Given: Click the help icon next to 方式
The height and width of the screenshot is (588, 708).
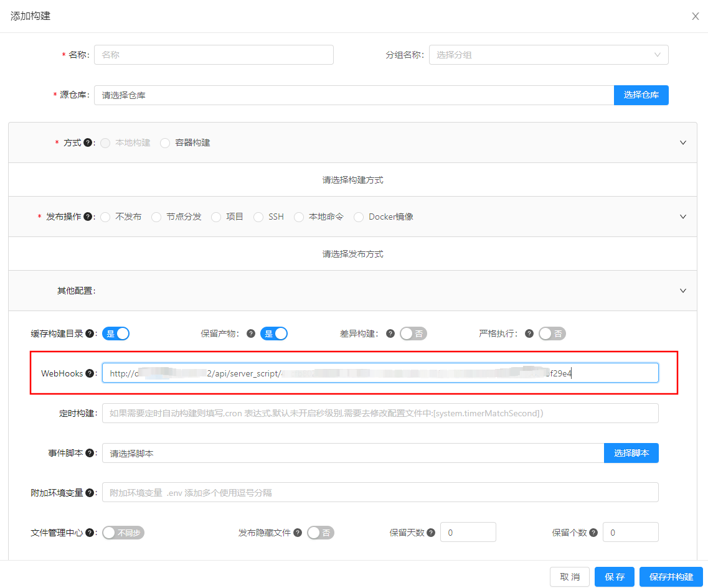Looking at the screenshot, I should pyautogui.click(x=88, y=142).
